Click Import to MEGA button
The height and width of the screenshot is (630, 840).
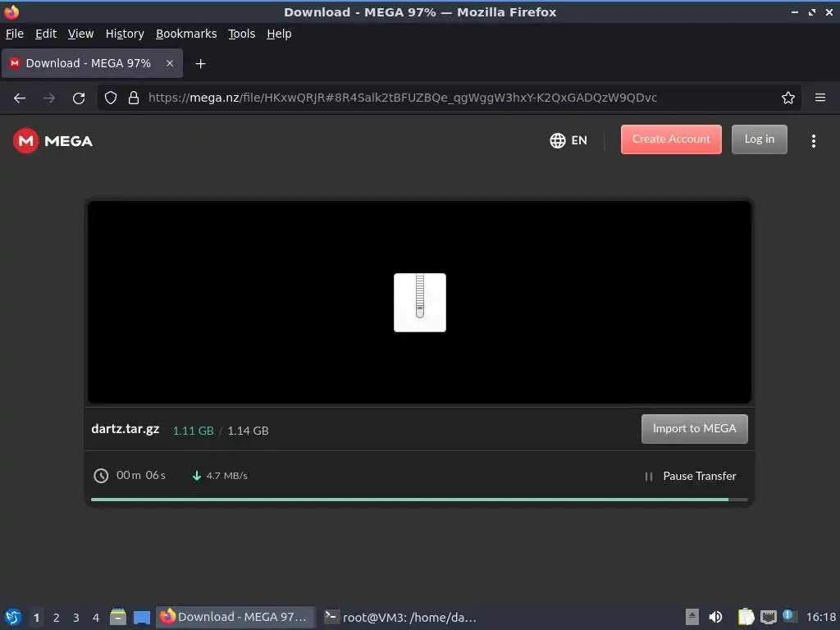(x=694, y=428)
